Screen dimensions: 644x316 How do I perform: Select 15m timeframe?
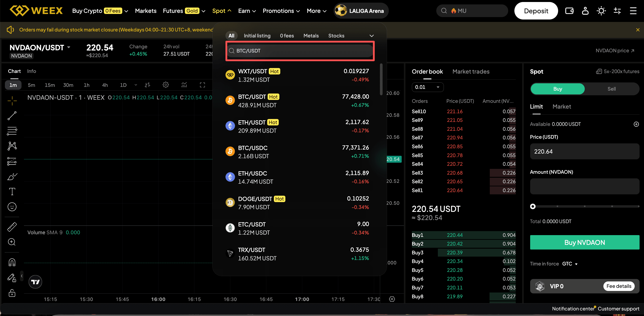[50, 85]
